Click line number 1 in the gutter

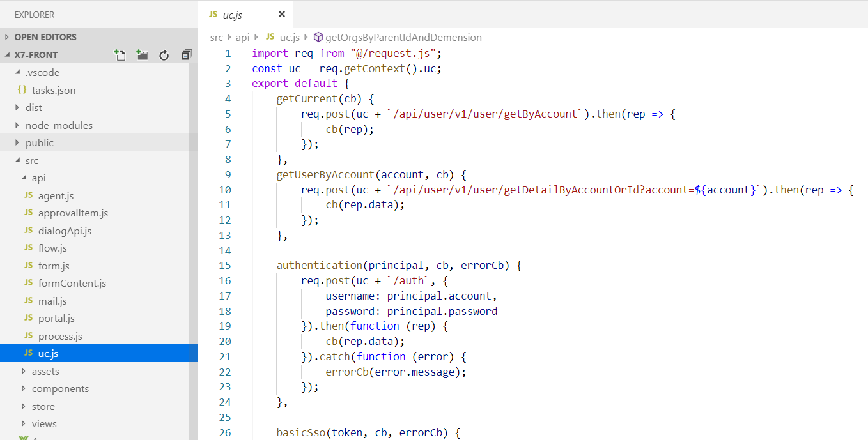228,53
